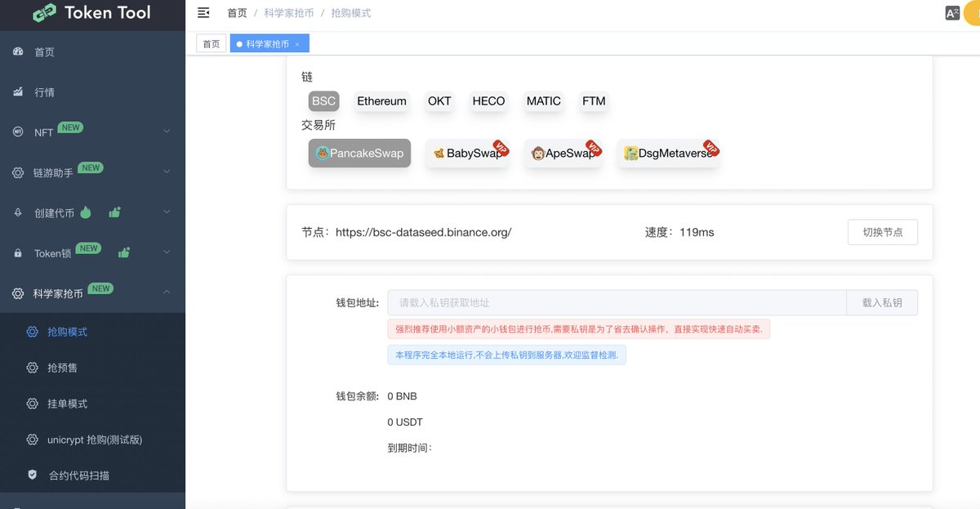
Task: Expand the 链游助手 menu chevron
Action: [x=167, y=172]
